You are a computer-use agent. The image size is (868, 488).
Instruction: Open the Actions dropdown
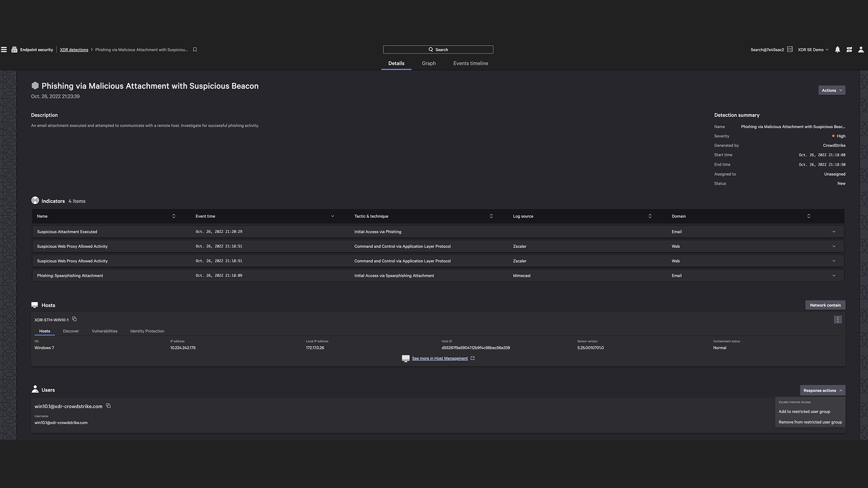[831, 90]
